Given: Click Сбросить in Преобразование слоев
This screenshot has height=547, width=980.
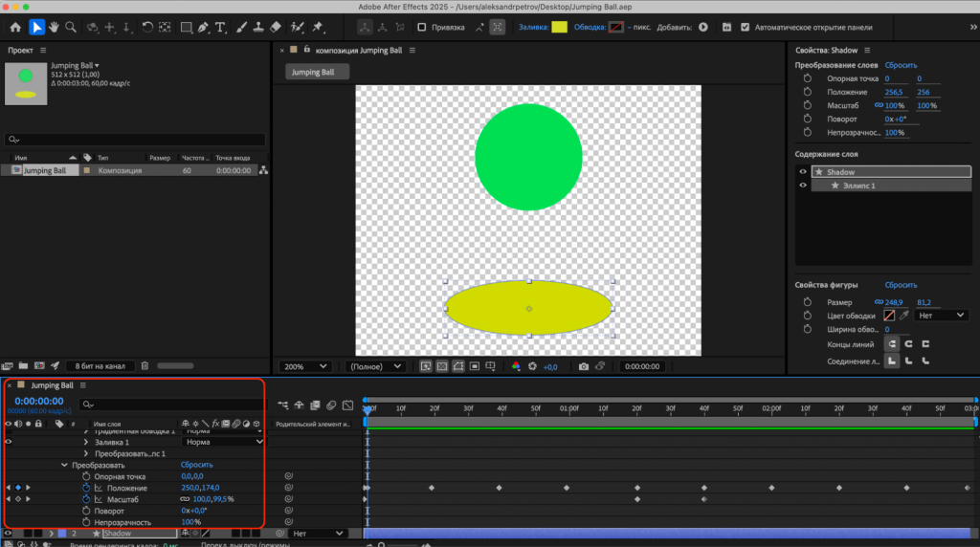Looking at the screenshot, I should pyautogui.click(x=901, y=65).
